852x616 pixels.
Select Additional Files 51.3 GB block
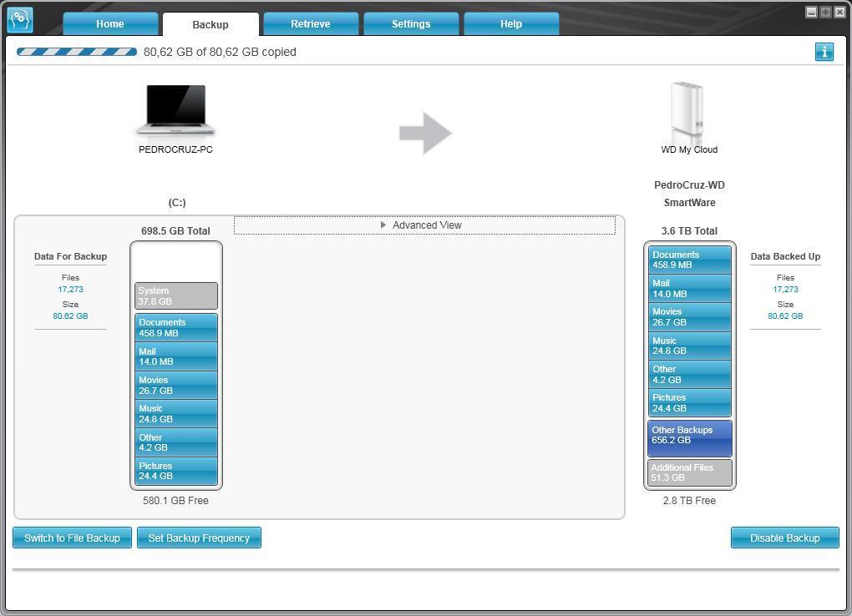(x=689, y=472)
